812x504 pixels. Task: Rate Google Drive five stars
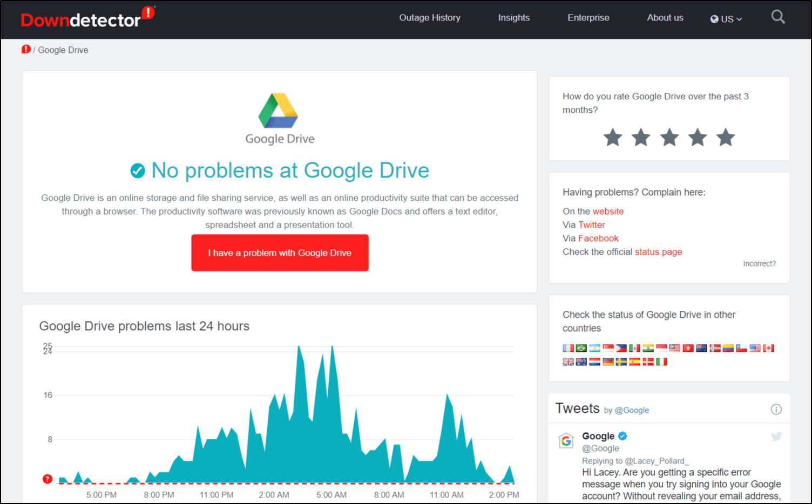pos(726,138)
